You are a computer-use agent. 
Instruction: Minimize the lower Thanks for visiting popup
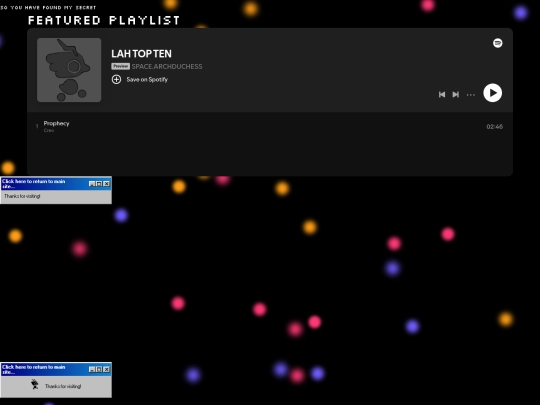coord(92,370)
